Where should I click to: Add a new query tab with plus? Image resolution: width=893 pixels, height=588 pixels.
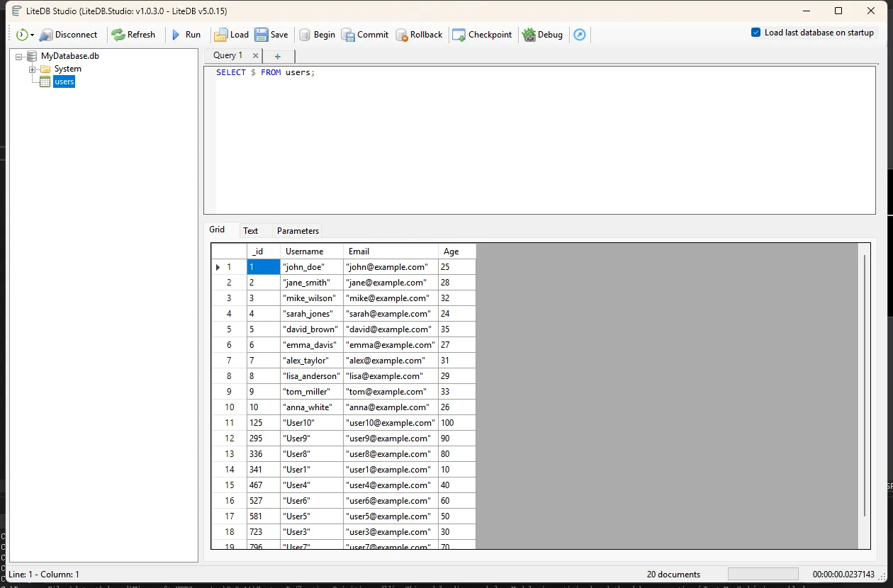pyautogui.click(x=278, y=56)
